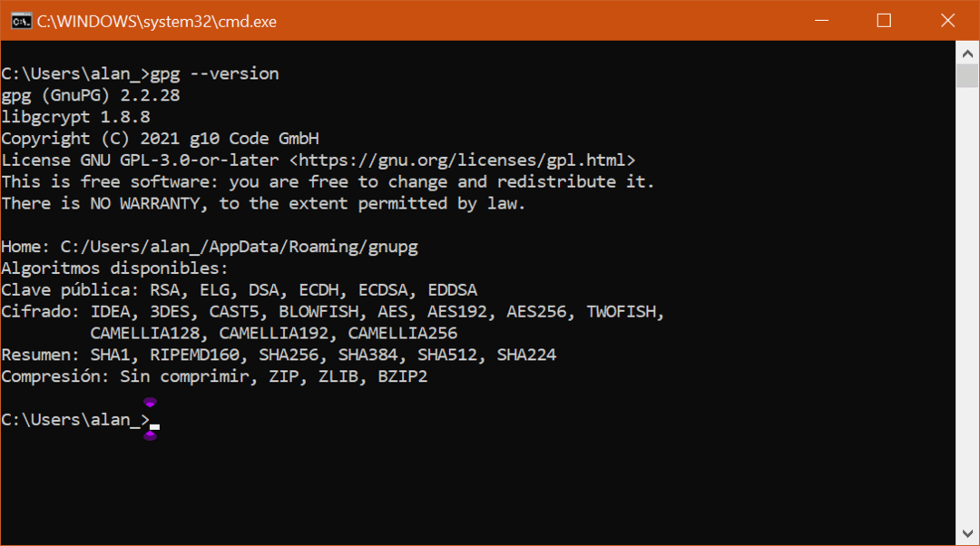Click the minimize button

click(x=820, y=19)
